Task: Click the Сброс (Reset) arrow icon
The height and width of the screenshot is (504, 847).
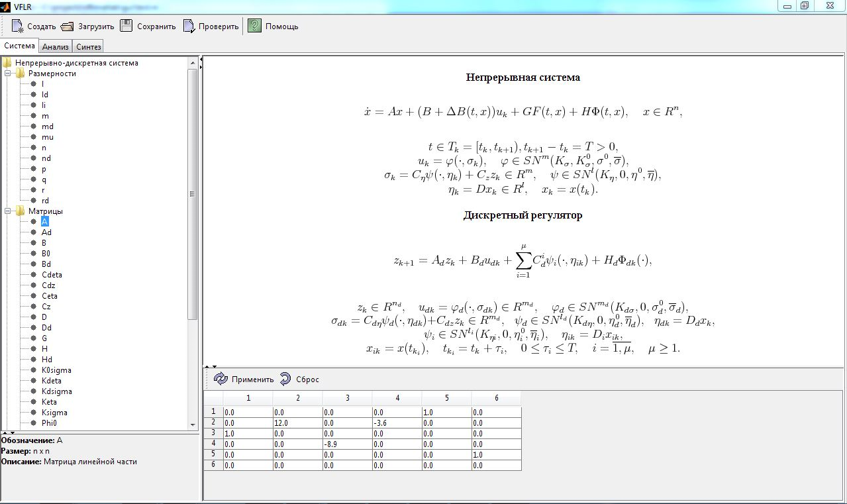Action: [x=285, y=379]
